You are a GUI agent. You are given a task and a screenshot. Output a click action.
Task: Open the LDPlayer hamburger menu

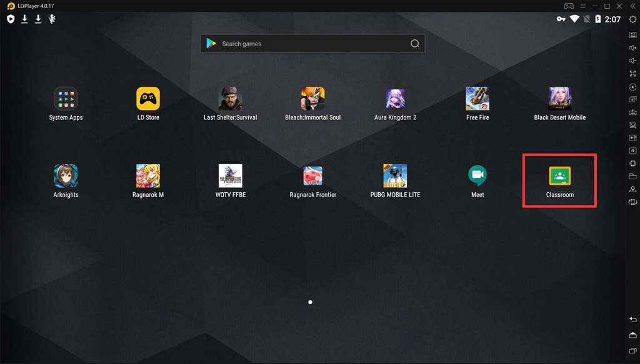[582, 6]
